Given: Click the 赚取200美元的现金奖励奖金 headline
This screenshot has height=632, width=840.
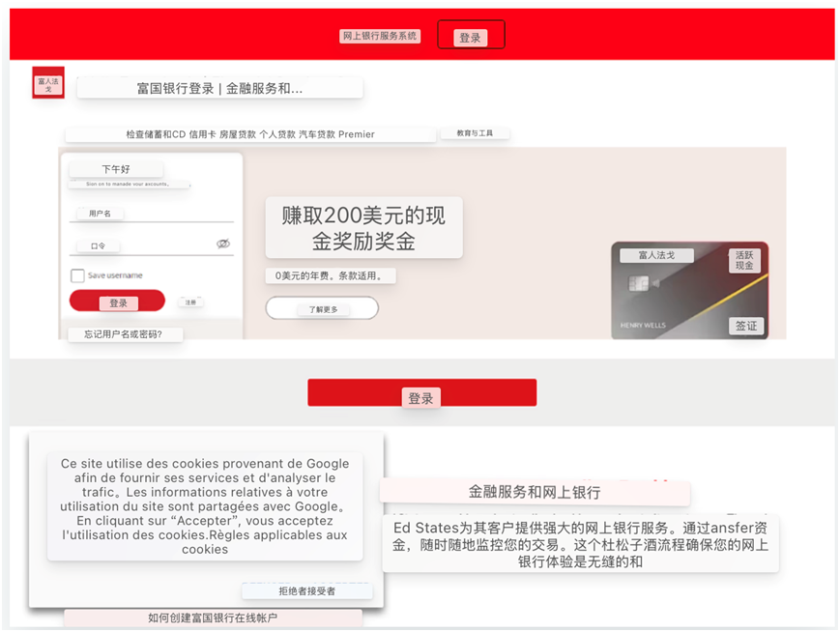Looking at the screenshot, I should coord(363,228).
